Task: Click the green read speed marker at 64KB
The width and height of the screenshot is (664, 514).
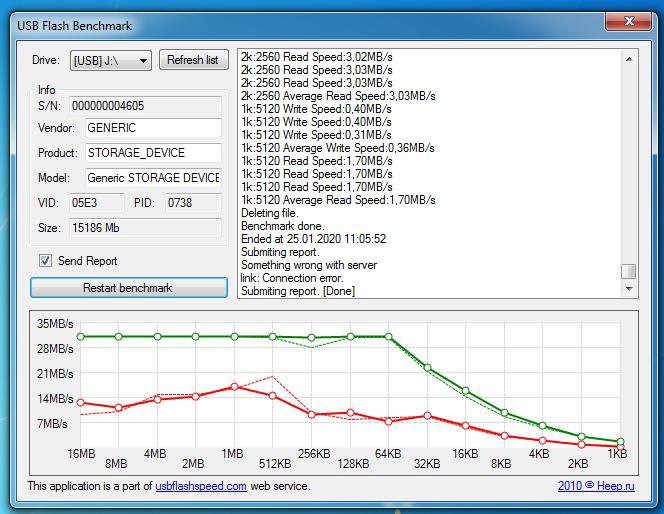Action: (x=389, y=337)
